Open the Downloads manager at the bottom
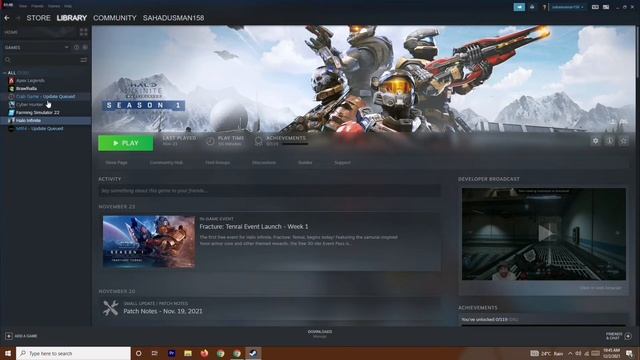 (320, 334)
